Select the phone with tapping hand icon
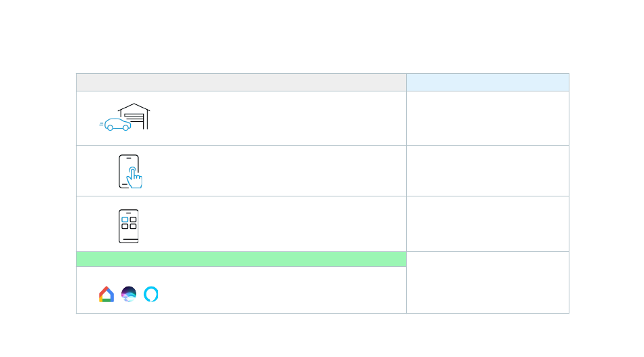 [x=130, y=171]
